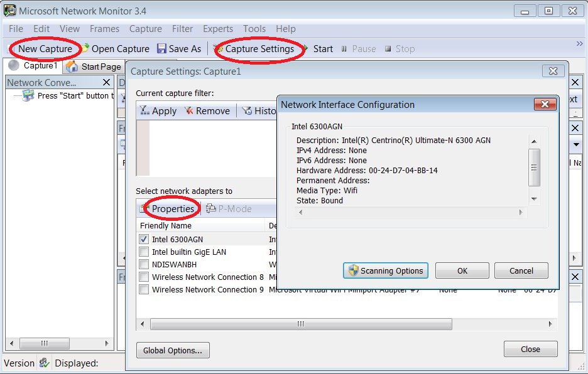Select the Intel 6300AGN row name
This screenshot has height=374, width=588.
177,240
